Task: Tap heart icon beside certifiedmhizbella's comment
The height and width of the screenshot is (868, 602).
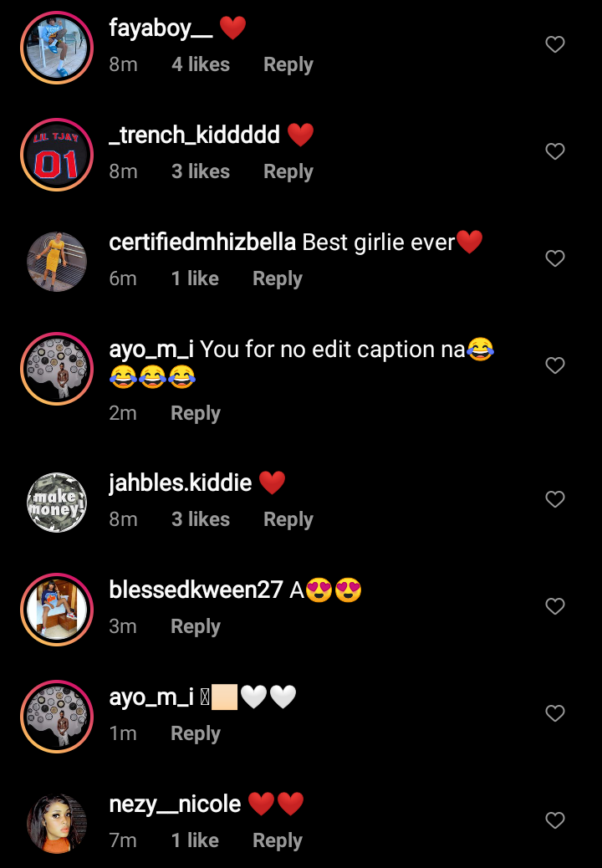Action: tap(555, 258)
